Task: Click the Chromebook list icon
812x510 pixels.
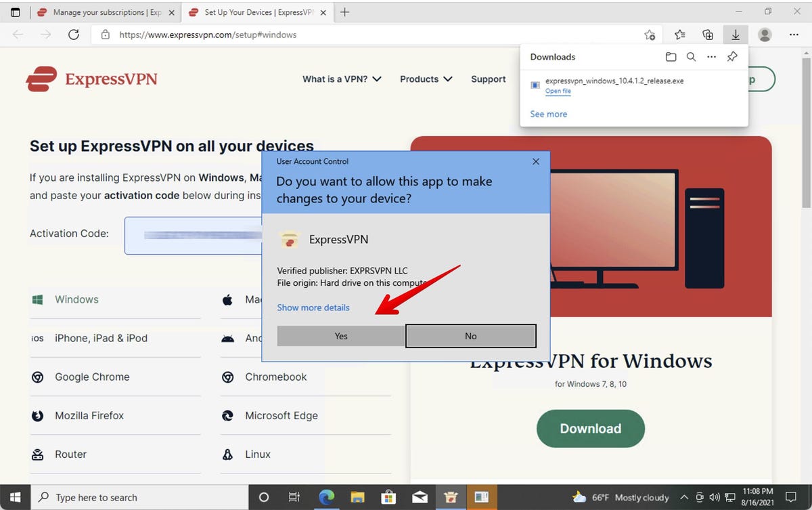Action: [228, 377]
